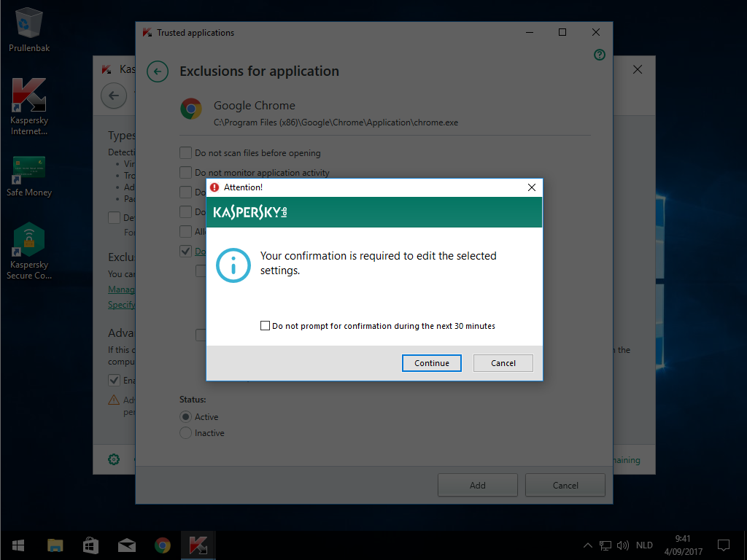
Task: Click Continue in the Attention dialog
Action: pos(432,363)
